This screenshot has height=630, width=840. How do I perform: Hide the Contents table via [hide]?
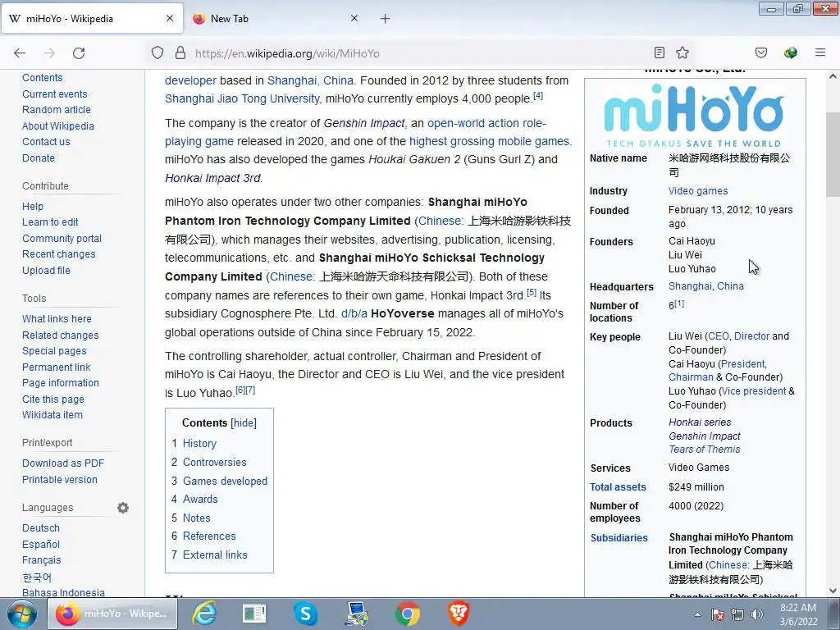coord(244,422)
